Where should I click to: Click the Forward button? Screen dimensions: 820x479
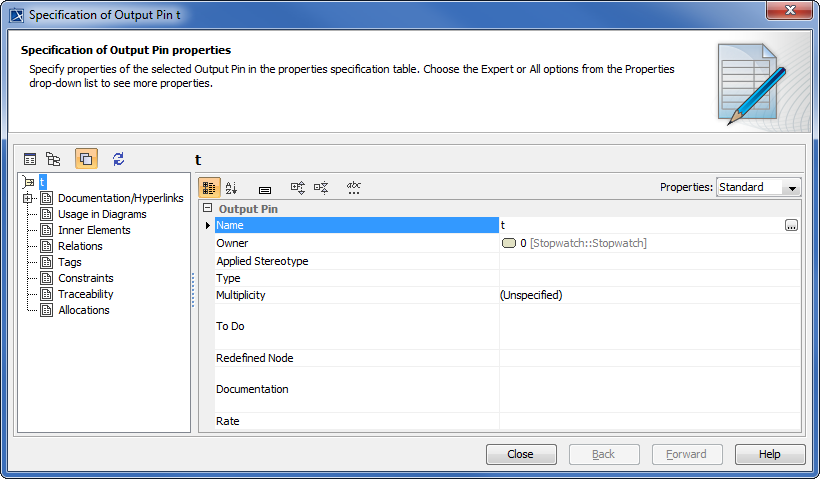coord(687,454)
